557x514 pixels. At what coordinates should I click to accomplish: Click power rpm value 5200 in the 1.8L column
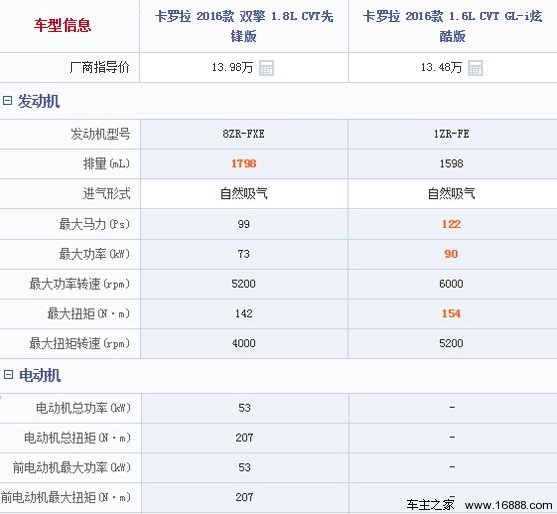(x=244, y=284)
